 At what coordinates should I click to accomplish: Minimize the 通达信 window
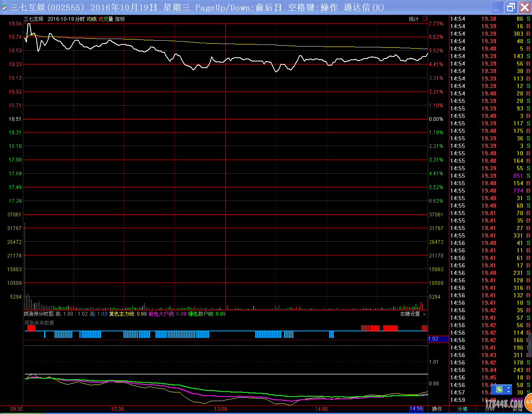click(497, 7)
